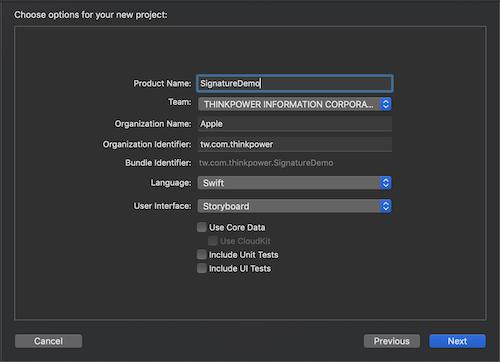
Task: Click the 'Choose options for your new project' heading
Action: click(91, 15)
